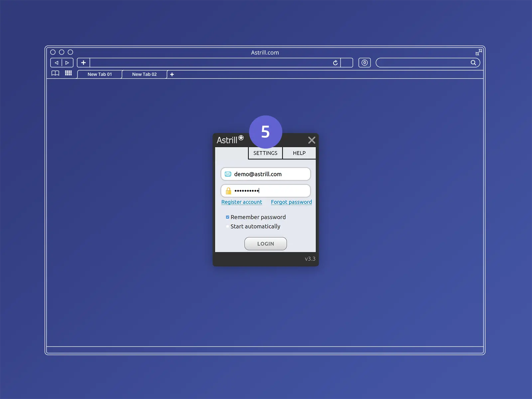This screenshot has width=532, height=399.
Task: Click the first window control circle
Action: point(53,52)
